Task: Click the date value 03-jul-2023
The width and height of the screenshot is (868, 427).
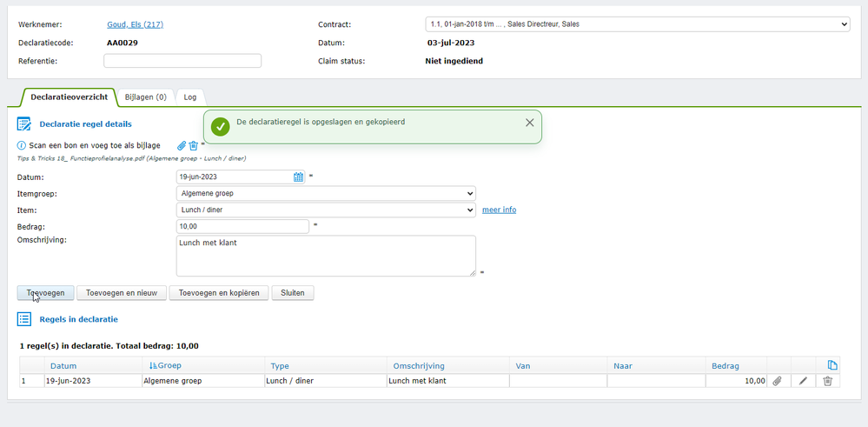Action: [x=451, y=43]
